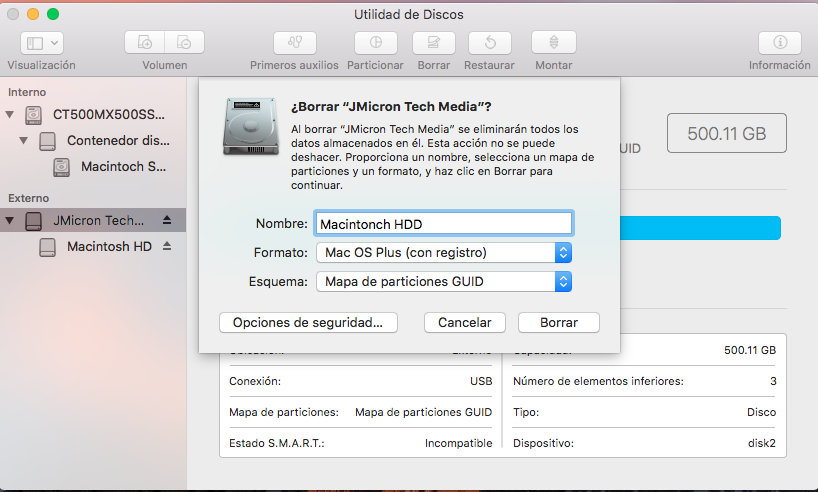818x492 pixels.
Task: Click the Conexión USB value
Action: coord(481,381)
